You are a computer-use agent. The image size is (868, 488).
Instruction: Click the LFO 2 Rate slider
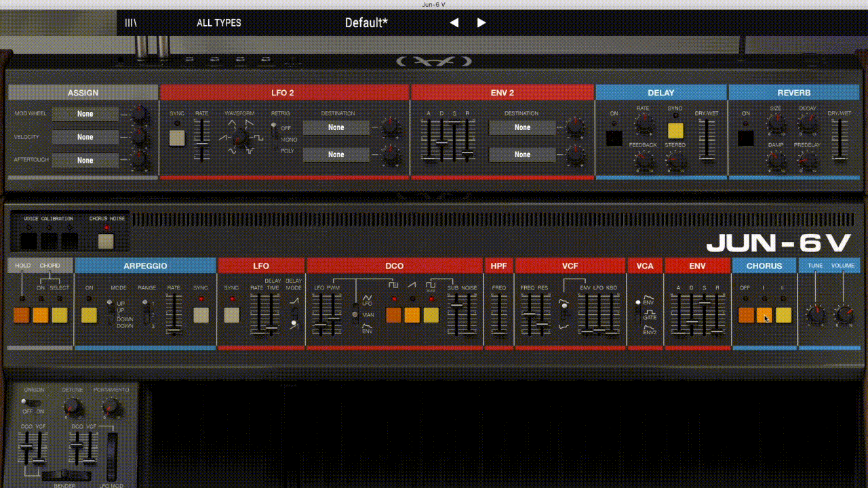[202, 140]
